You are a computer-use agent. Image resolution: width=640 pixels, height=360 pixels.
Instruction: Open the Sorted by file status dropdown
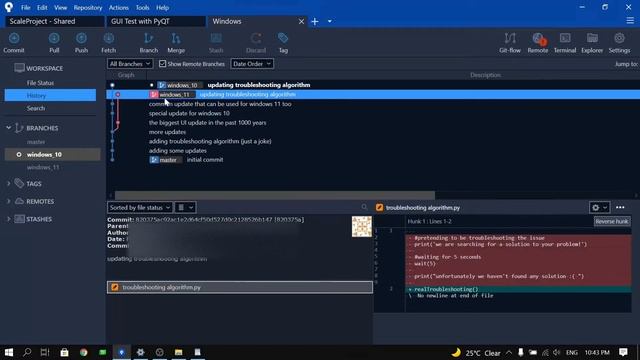click(140, 207)
